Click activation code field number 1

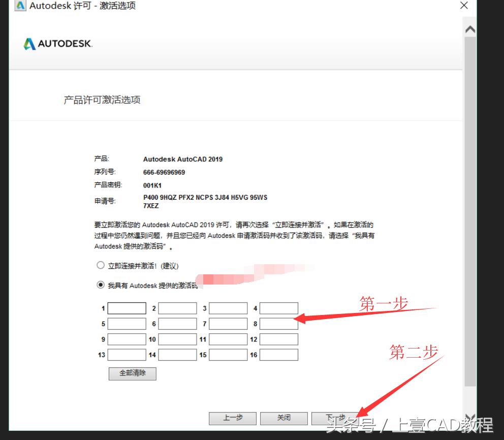126,307
